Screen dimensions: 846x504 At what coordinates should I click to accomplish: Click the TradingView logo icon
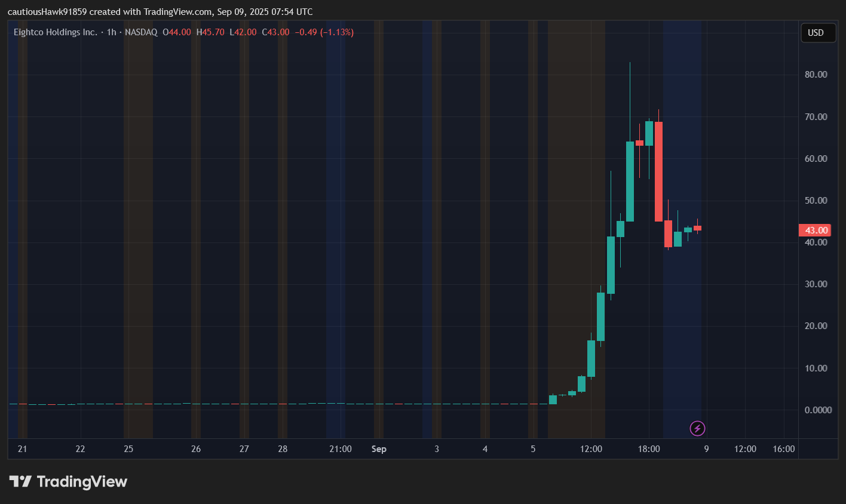(x=20, y=481)
